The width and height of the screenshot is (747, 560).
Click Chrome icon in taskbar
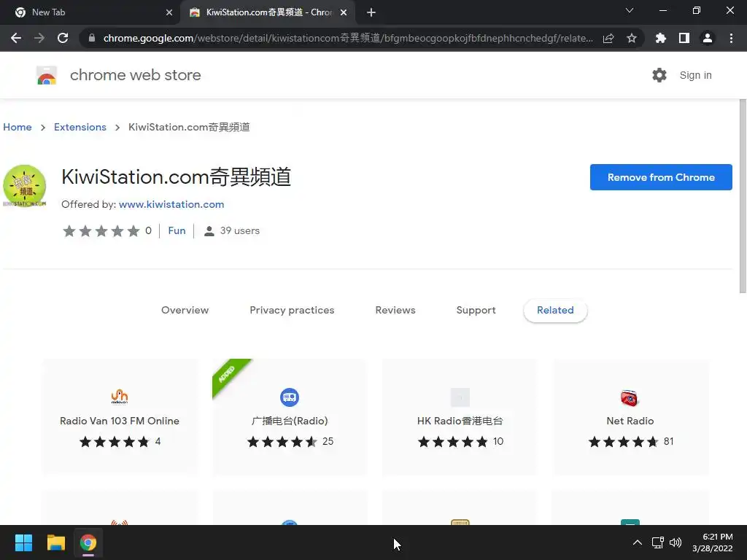tap(88, 542)
